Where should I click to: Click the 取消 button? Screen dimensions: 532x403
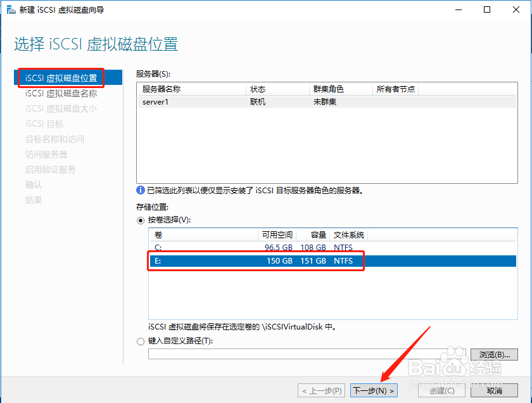(x=494, y=390)
